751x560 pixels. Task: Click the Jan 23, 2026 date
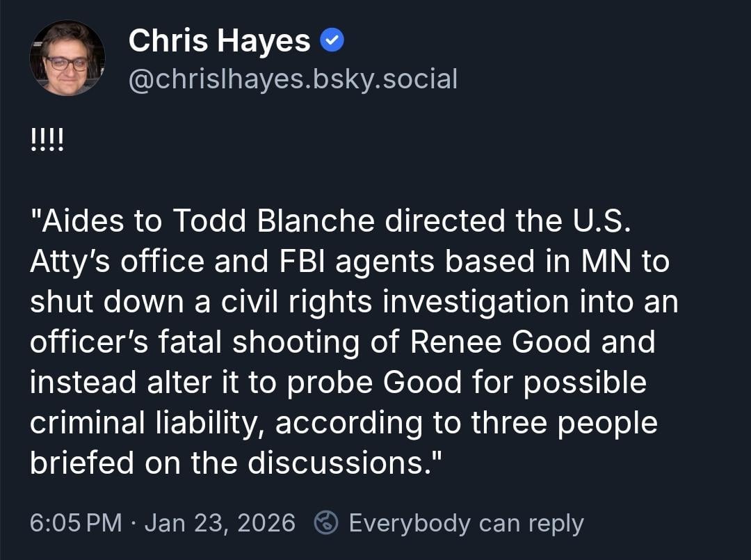coord(220,523)
